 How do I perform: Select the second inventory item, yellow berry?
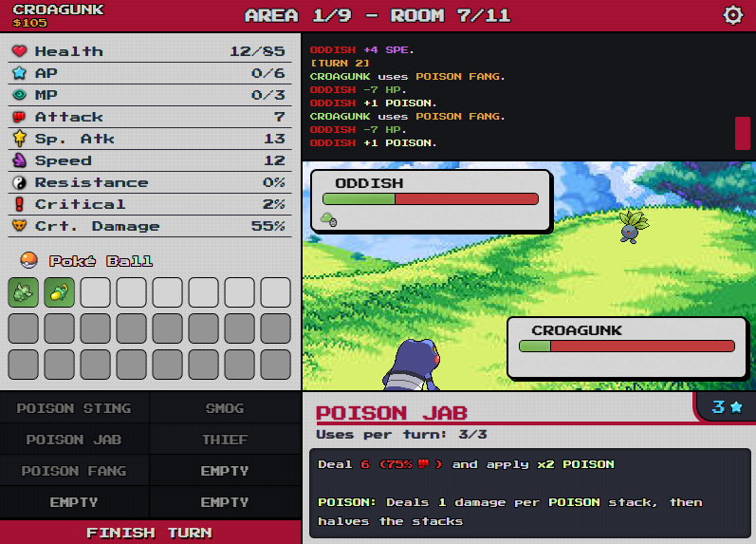pos(60,292)
